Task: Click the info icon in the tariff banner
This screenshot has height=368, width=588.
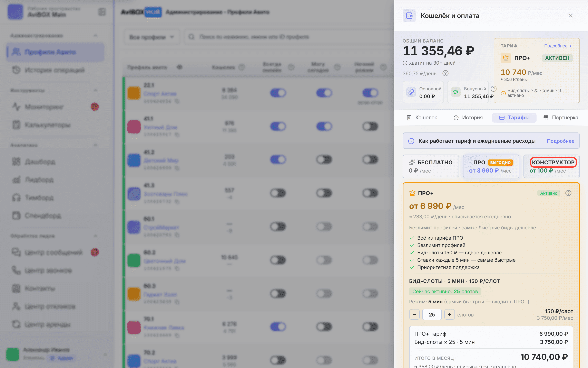Action: 411,141
